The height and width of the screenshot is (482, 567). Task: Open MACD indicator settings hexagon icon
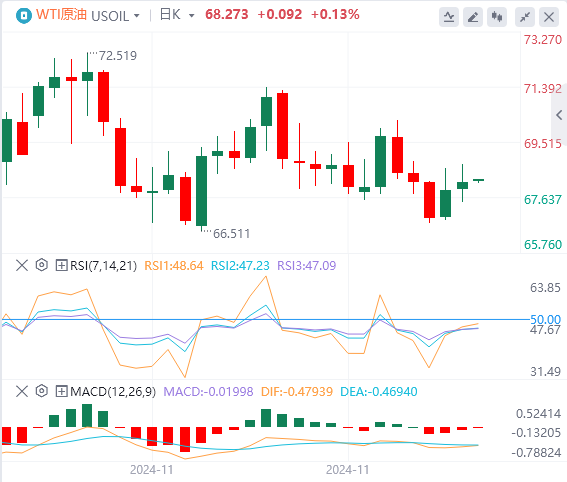tap(42, 391)
